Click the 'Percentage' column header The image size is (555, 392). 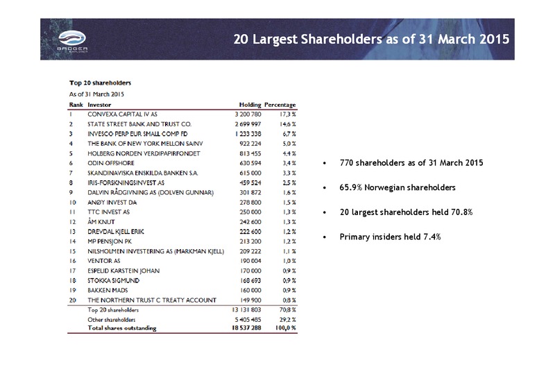coord(280,105)
